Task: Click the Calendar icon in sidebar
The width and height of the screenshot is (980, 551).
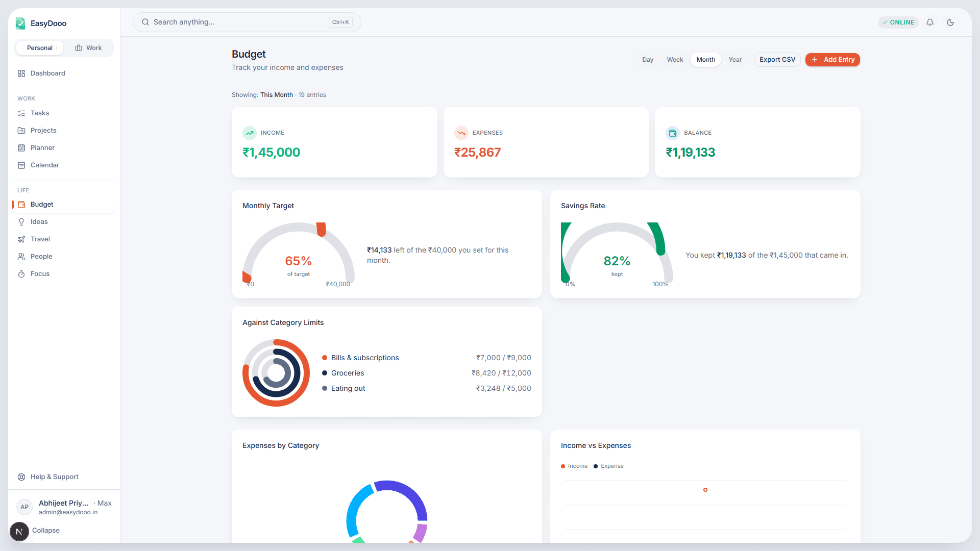Action: click(21, 165)
